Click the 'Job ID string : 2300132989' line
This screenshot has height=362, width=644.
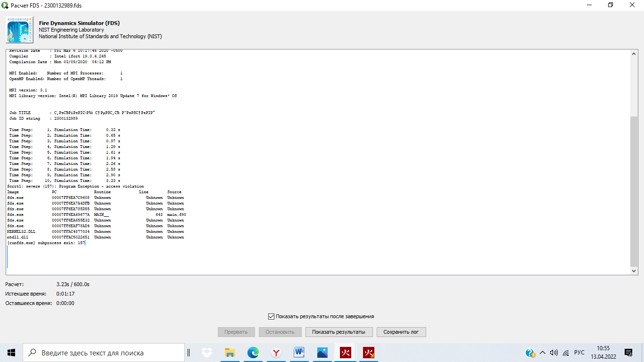click(44, 118)
